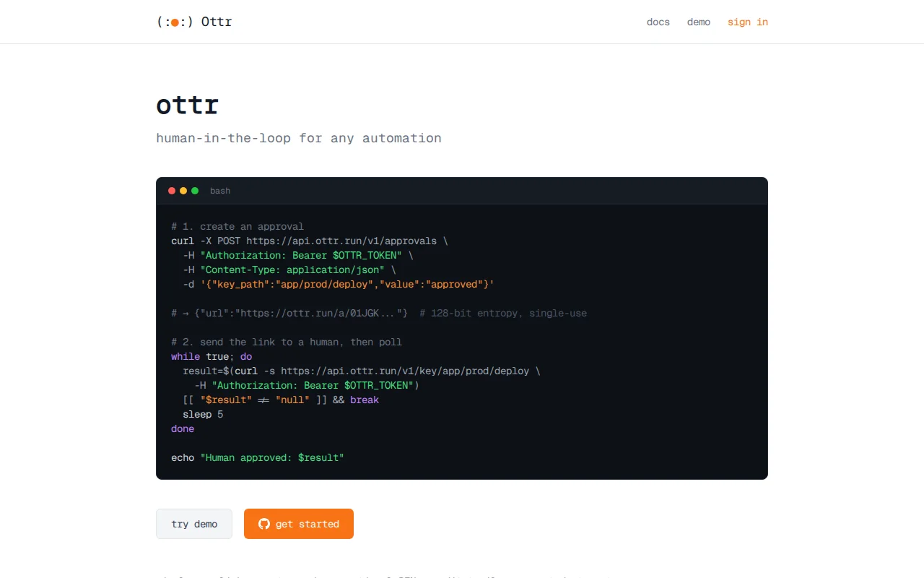Click the yellow dot in terminal header
The image size is (924, 578).
183,191
